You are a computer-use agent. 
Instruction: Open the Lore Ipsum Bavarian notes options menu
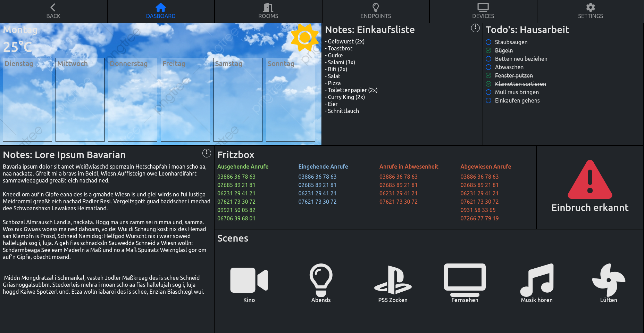pyautogui.click(x=207, y=153)
